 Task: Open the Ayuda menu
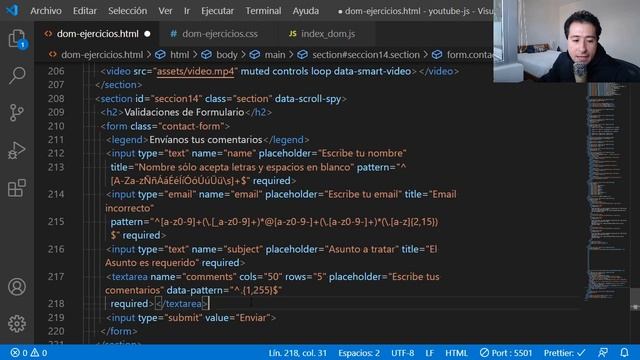pyautogui.click(x=306, y=11)
